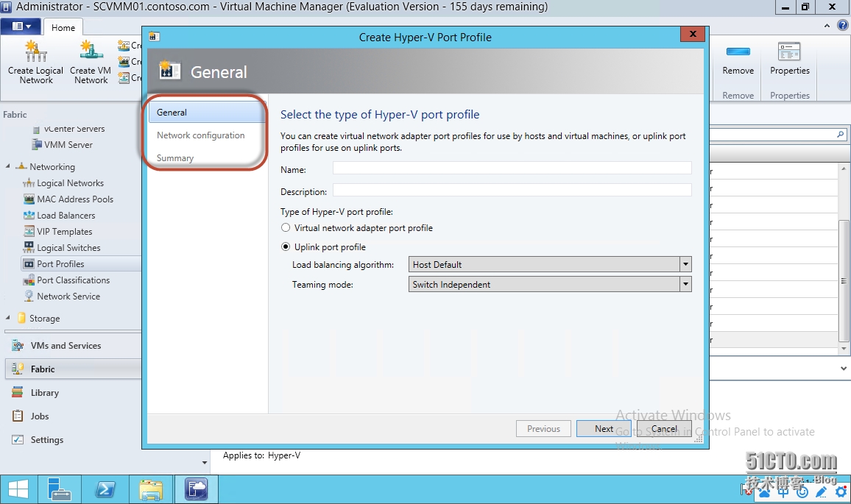Screen dimensions: 851x504
Task: Go to the General wizard step
Action: (206, 113)
